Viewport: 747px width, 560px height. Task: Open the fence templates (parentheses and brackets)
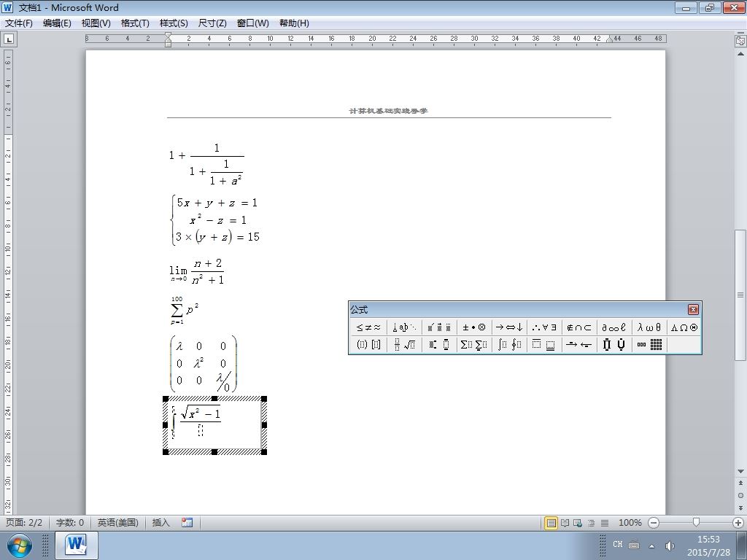368,344
